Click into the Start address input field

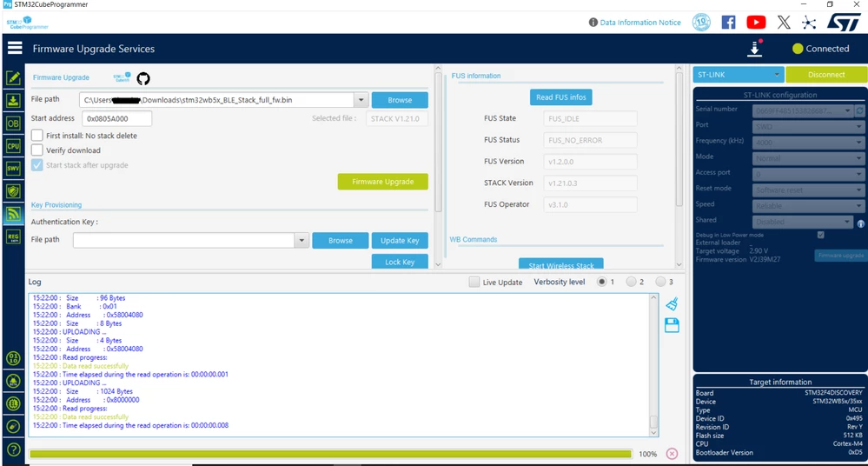point(116,118)
